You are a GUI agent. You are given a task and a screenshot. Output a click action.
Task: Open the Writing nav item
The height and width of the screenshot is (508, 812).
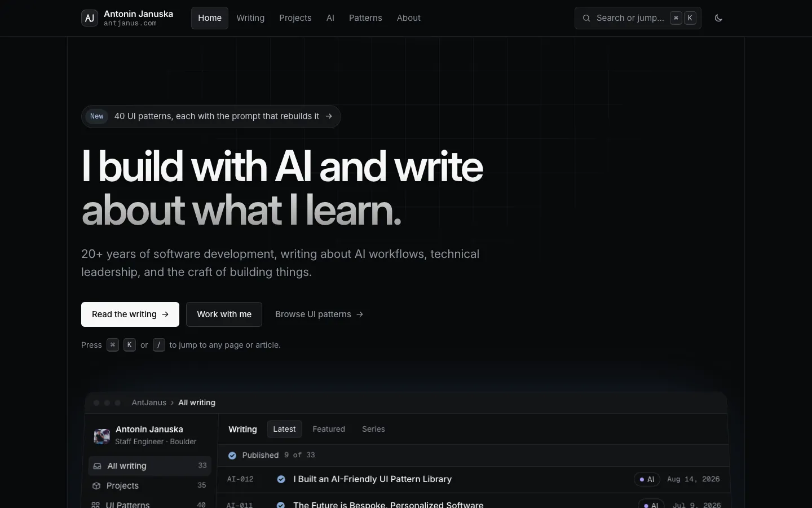pos(250,18)
